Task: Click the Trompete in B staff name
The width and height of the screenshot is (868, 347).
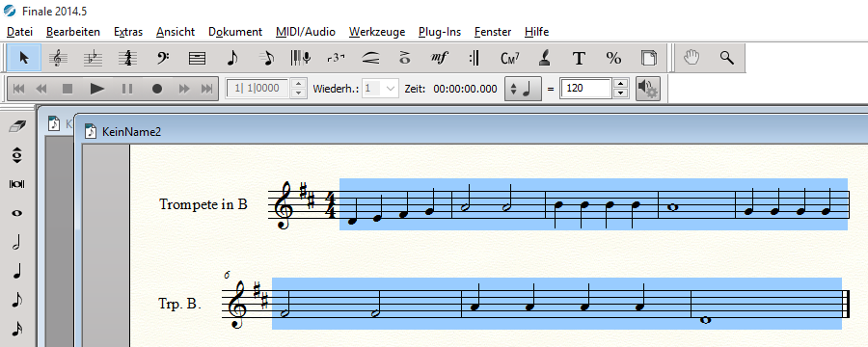Action: pyautogui.click(x=203, y=204)
